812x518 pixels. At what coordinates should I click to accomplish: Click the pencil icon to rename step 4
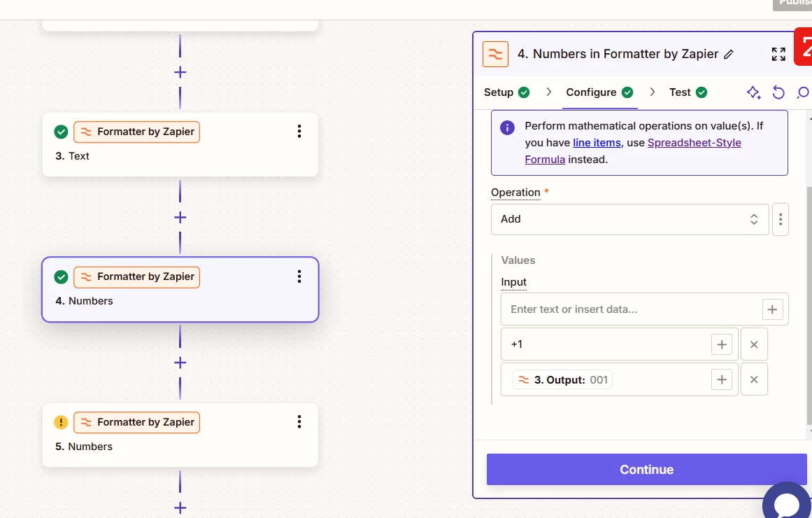tap(729, 55)
